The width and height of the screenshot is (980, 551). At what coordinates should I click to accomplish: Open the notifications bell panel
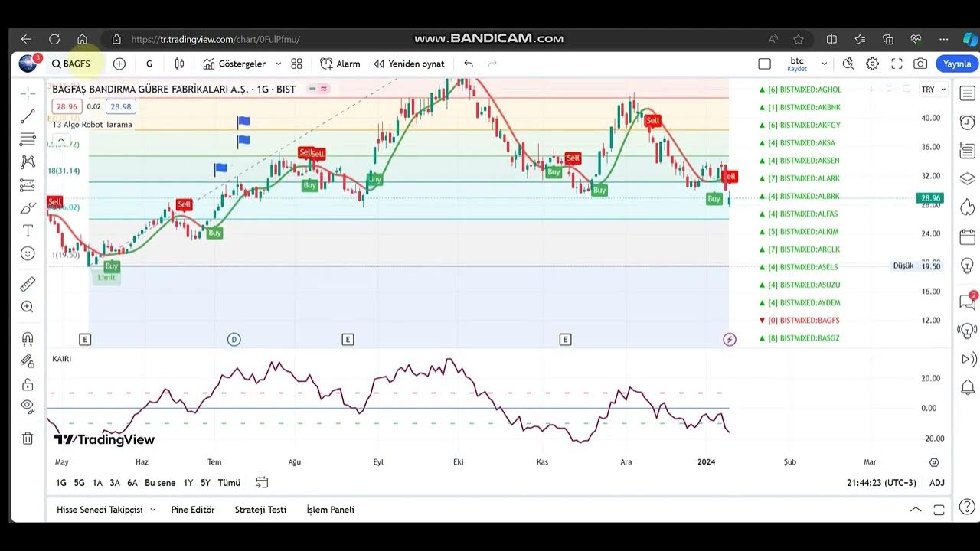(x=967, y=388)
